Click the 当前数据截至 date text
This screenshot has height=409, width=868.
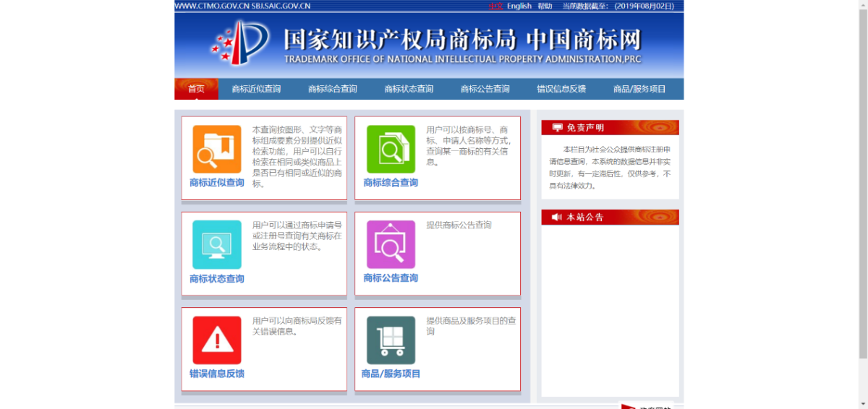pos(618,6)
